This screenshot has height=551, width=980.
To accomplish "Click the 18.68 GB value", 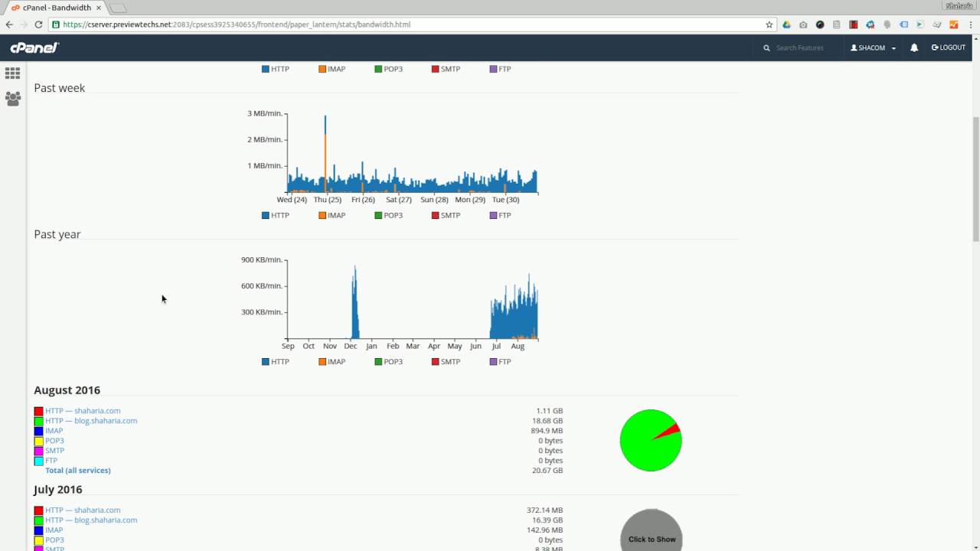I will (x=547, y=421).
